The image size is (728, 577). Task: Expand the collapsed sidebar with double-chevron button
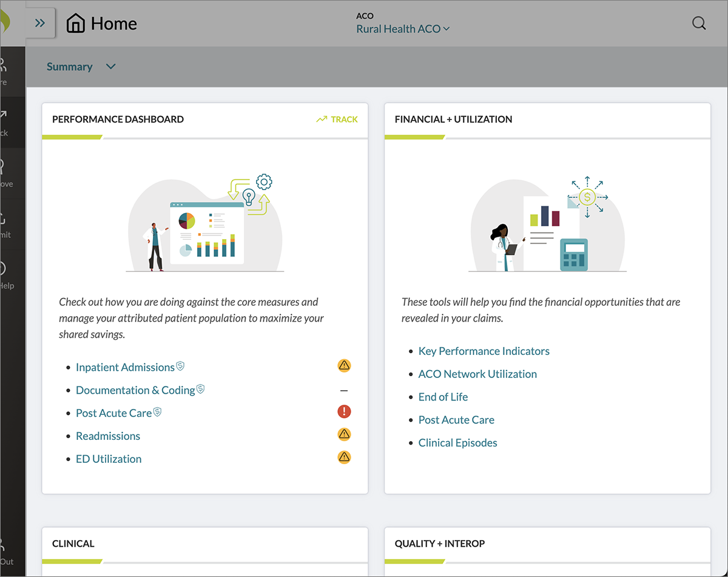tap(40, 23)
